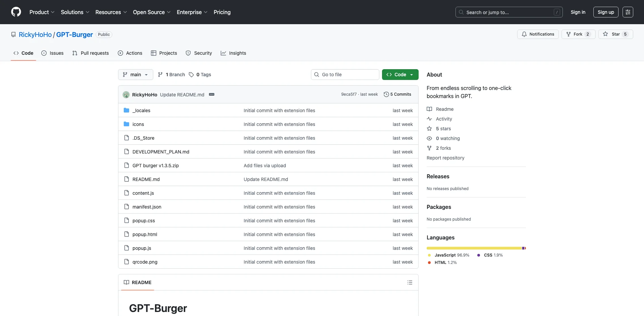Expand the green Code dropdown
This screenshot has height=316, width=644.
point(400,75)
